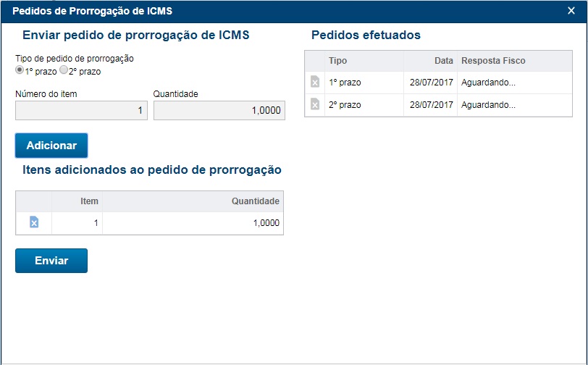Select the 1º prazo row in Pedidos efetuados
Image resolution: width=588 pixels, height=365 pixels.
coord(362,83)
